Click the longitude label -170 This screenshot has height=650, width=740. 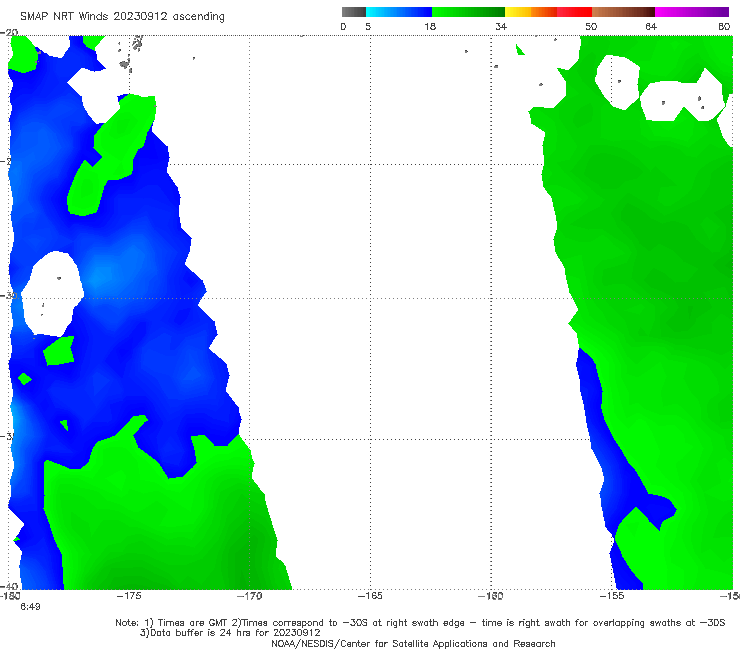[250, 596]
